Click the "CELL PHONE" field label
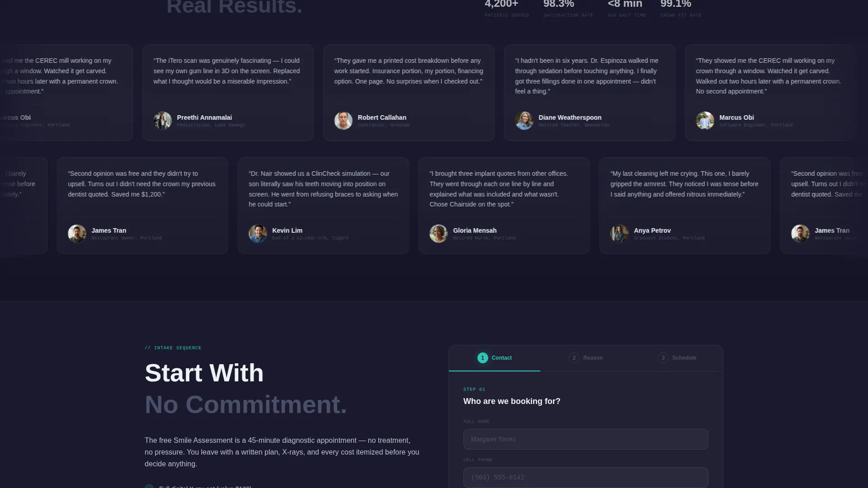868x488 pixels. point(478,460)
